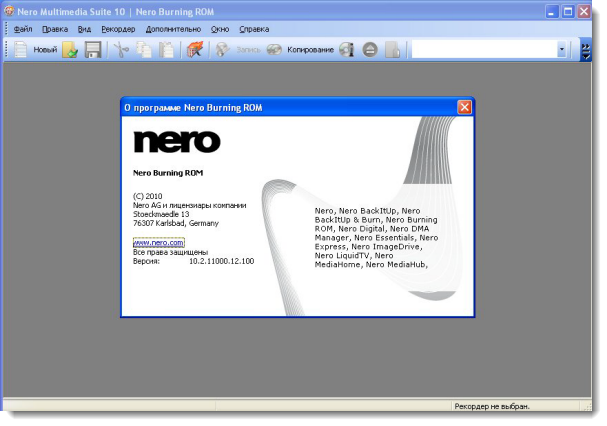Click the eject disc button icon
607x426 pixels.
[370, 50]
